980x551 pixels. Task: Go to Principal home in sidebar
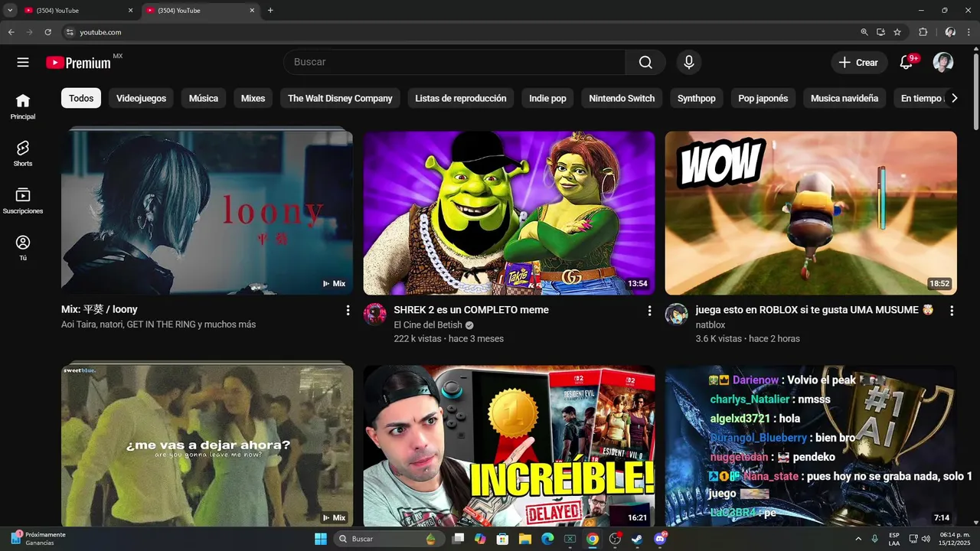[x=23, y=107]
